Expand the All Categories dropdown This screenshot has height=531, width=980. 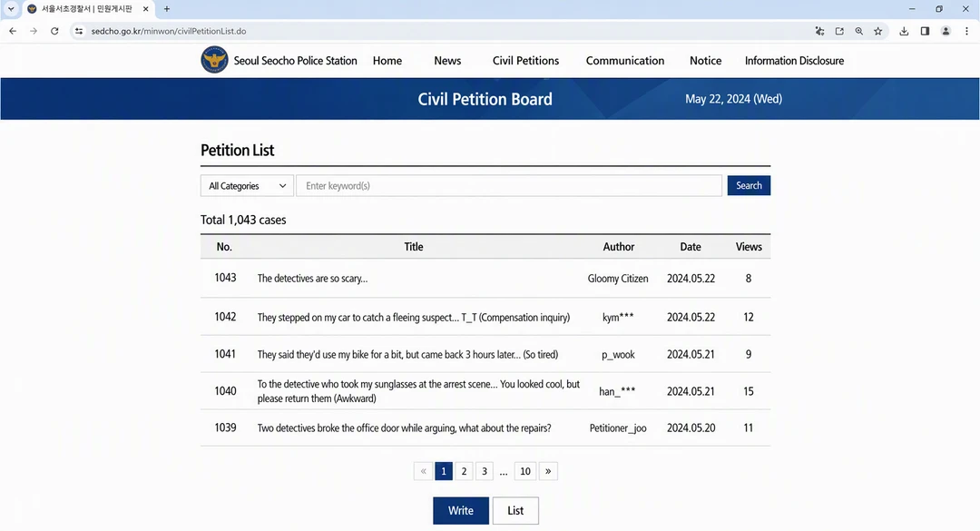247,186
